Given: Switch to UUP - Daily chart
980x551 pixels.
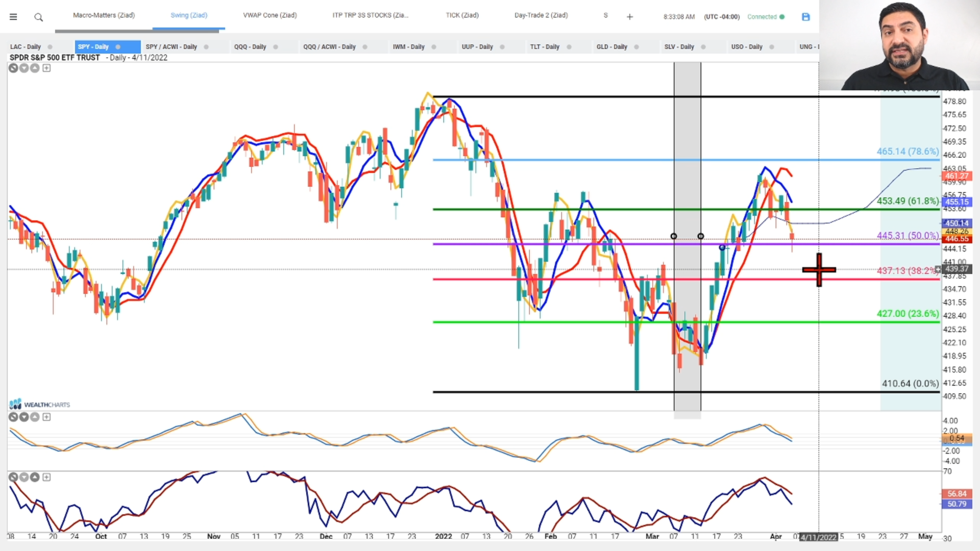Looking at the screenshot, I should click(477, 47).
